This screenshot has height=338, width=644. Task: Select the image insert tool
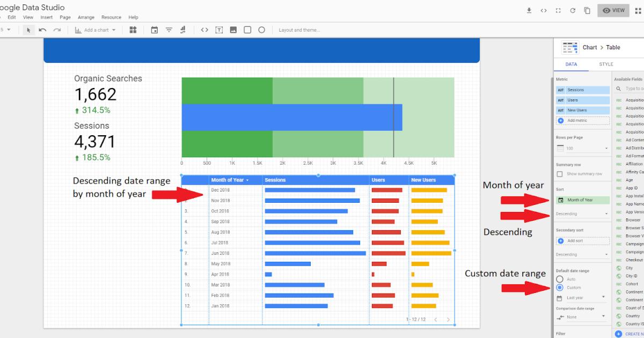pyautogui.click(x=233, y=30)
